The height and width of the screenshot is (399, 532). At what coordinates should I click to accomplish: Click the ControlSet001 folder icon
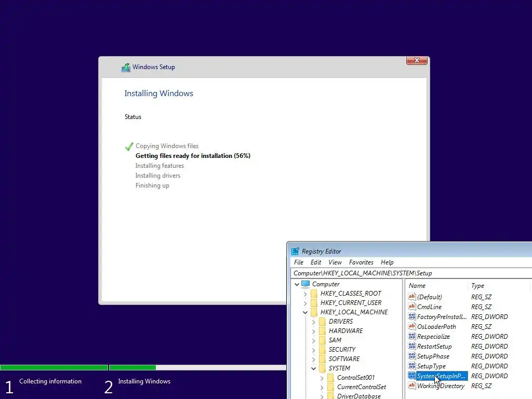pyautogui.click(x=331, y=378)
